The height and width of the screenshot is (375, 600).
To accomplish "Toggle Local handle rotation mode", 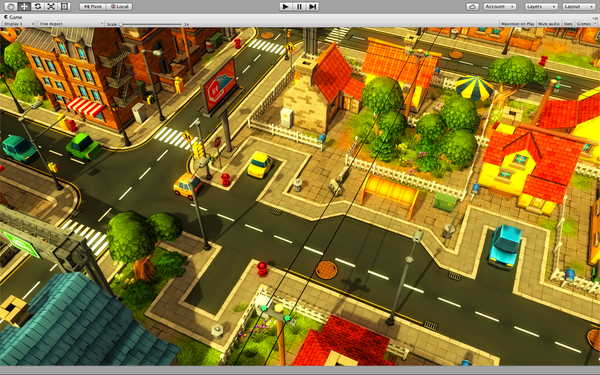I will 119,7.
